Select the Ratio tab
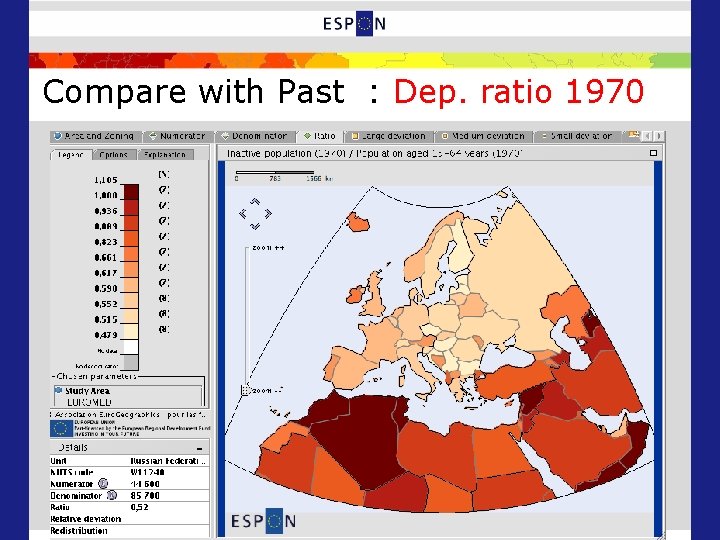Screen dimensions: 720x540 (x=320, y=136)
